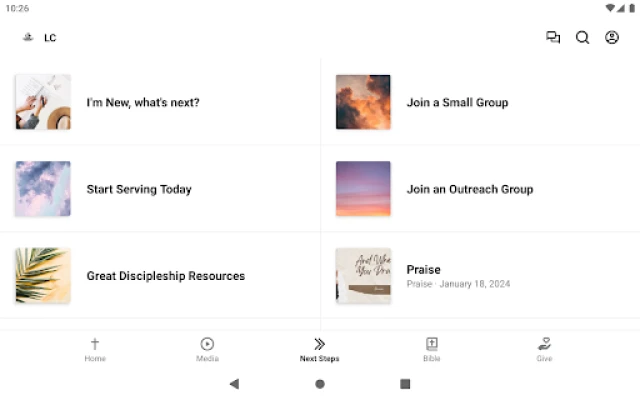This screenshot has width=640, height=400.
Task: Open Start Serving Today
Action: click(139, 189)
